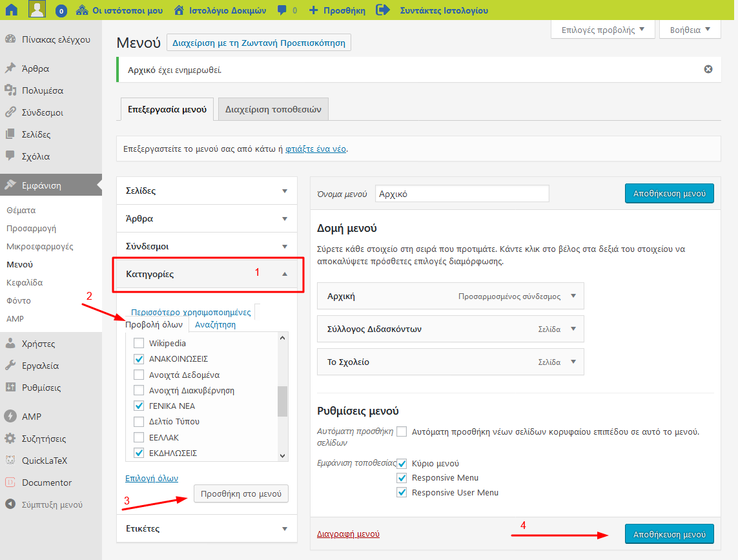This screenshot has height=560, width=738.
Task: Click the home icon in admin bar
Action: [12, 10]
